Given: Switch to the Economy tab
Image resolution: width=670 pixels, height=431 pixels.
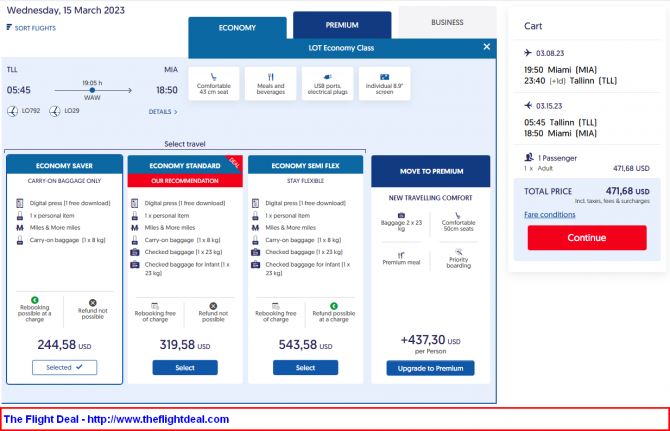Looking at the screenshot, I should [237, 28].
